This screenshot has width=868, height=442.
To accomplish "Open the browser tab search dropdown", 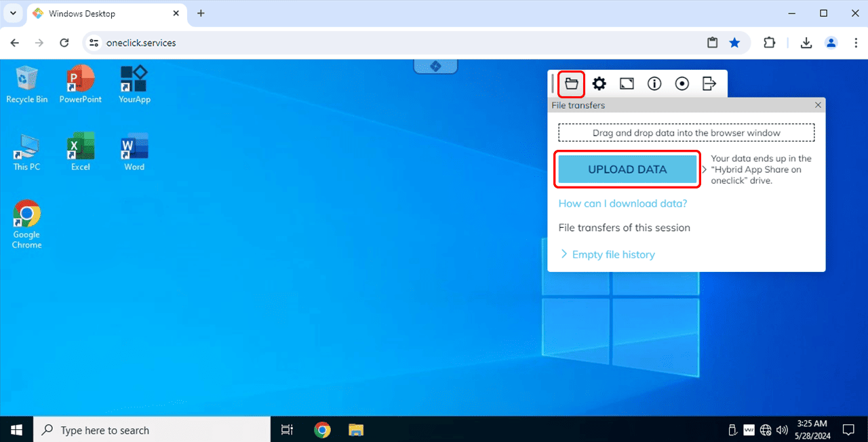I will coord(13,14).
